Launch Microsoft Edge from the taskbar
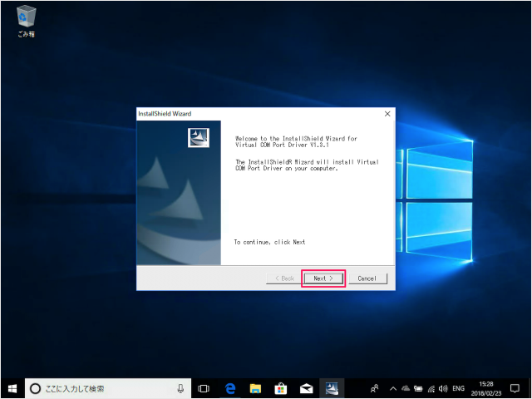This screenshot has width=532, height=399. click(x=230, y=388)
